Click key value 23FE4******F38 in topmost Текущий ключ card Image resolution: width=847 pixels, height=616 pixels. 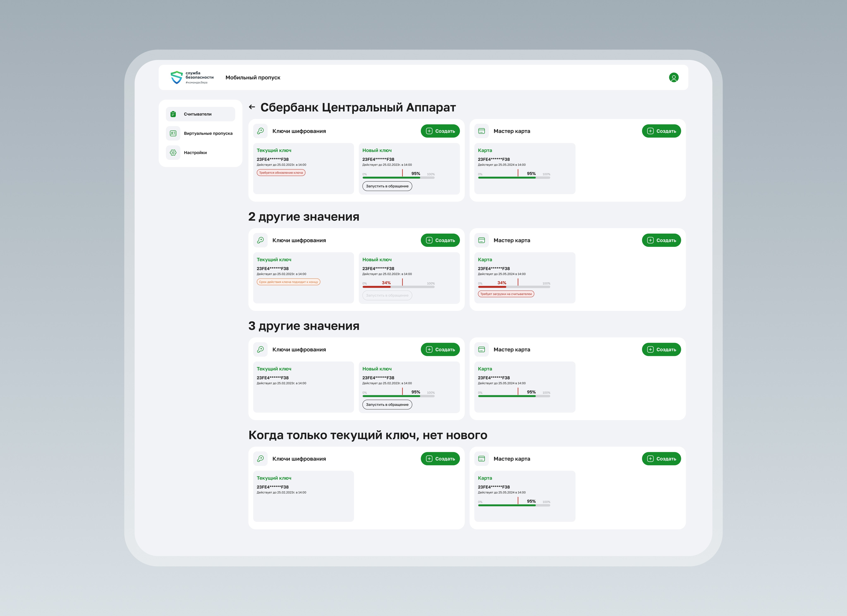pos(273,159)
